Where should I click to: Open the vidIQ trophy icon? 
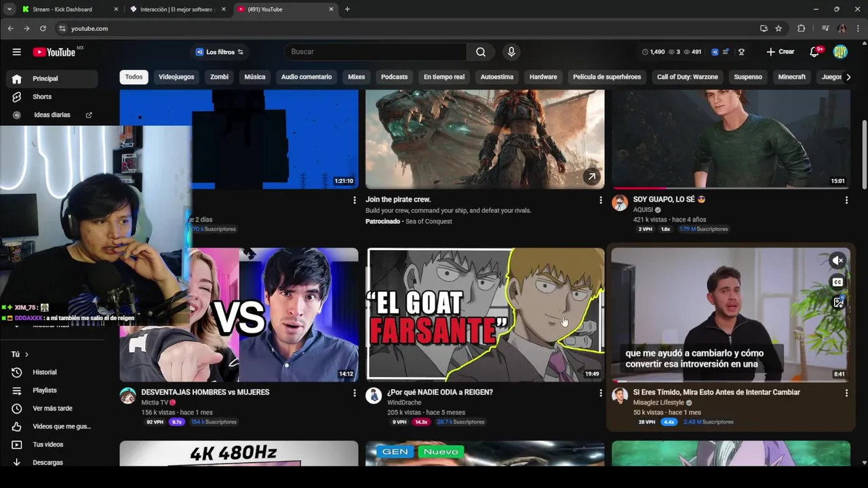(741, 52)
